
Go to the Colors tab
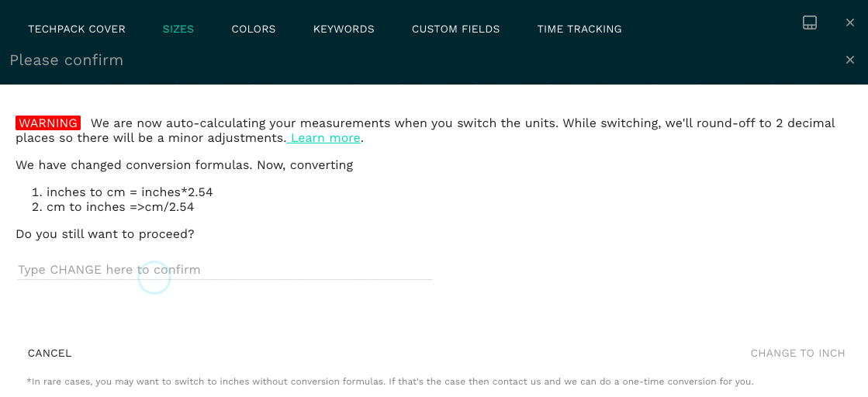click(254, 29)
